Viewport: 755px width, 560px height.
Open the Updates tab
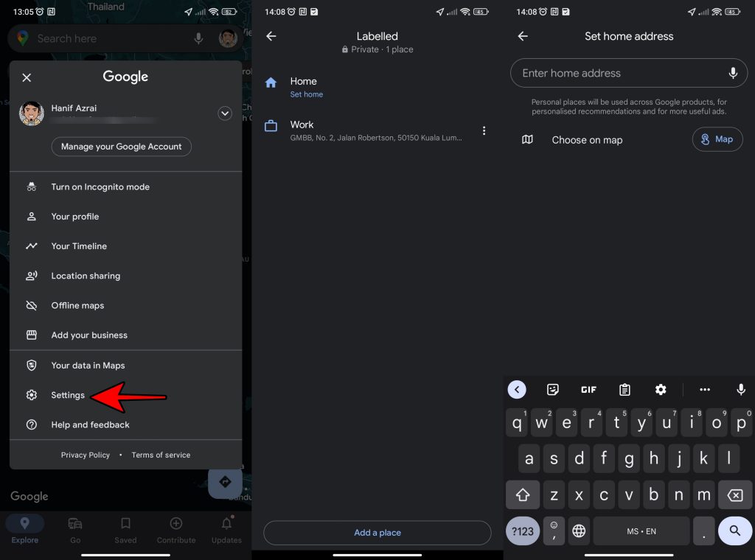tap(226, 531)
